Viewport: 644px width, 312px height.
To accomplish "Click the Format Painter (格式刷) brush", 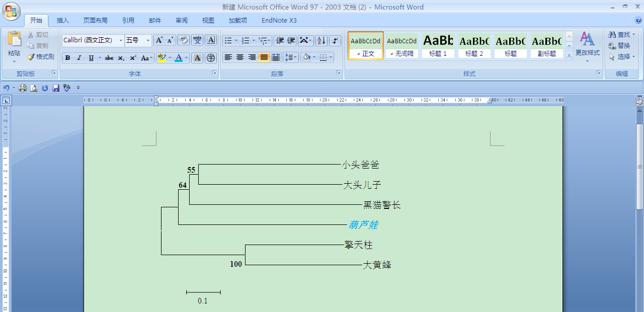I will (x=41, y=57).
